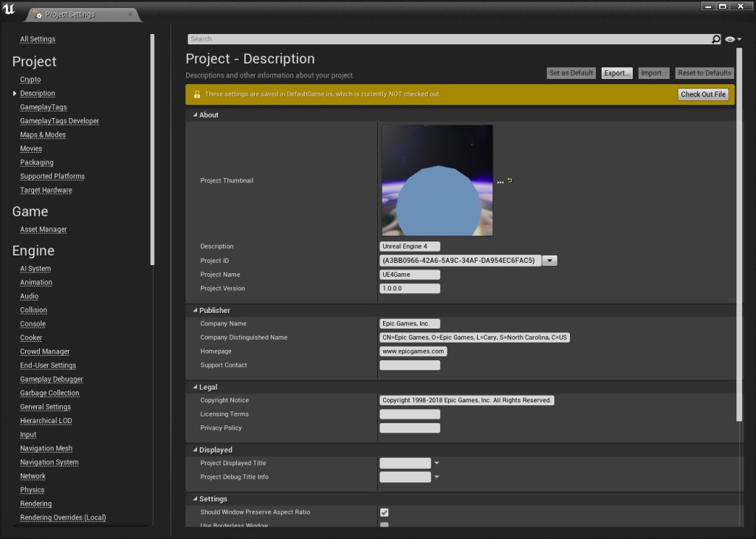Select Description in the Project list

(x=38, y=94)
